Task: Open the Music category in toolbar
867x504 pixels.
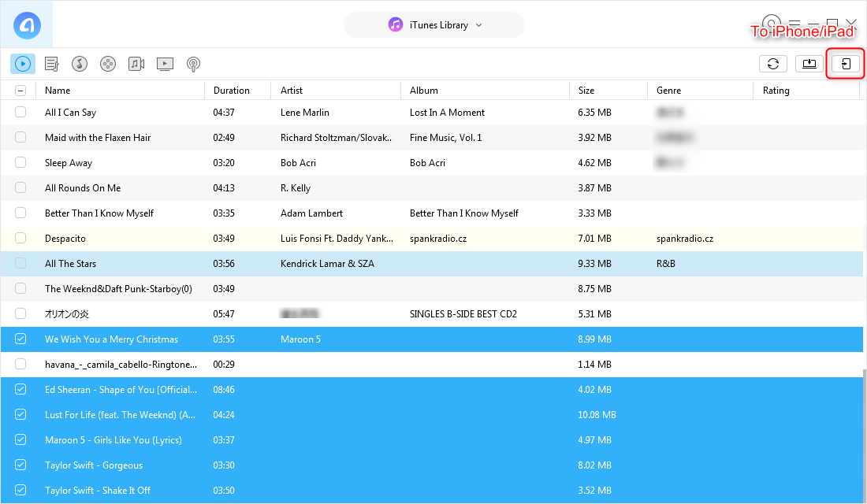Action: click(23, 64)
